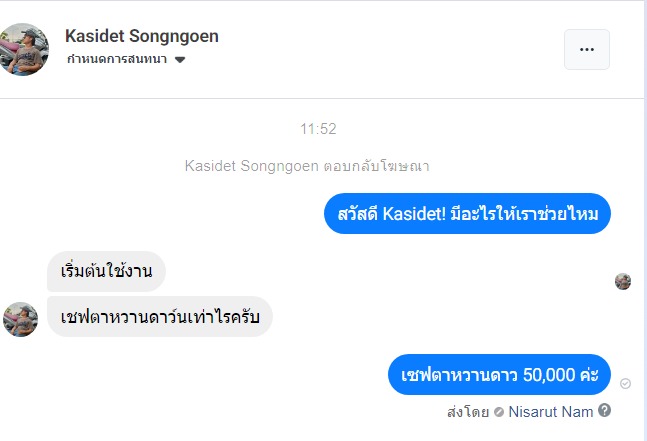
Task: Click the delivered checkmark beside the 50,000 reply
Action: coord(626,384)
